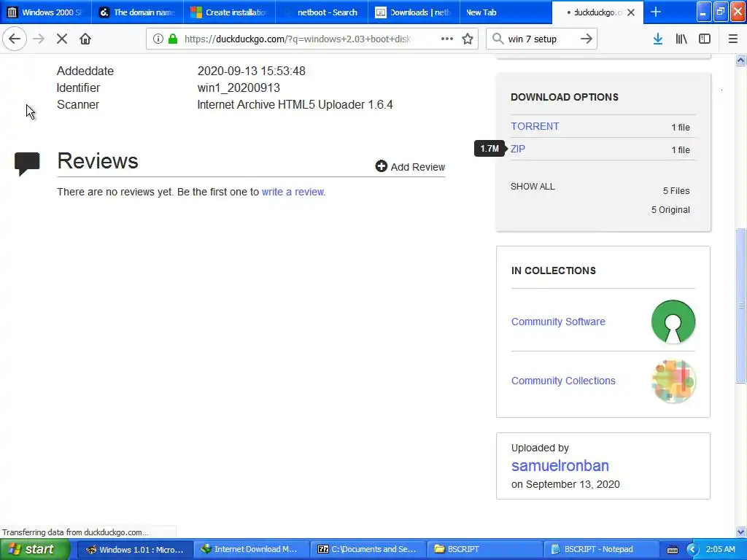Open the Community Collections link

click(563, 381)
